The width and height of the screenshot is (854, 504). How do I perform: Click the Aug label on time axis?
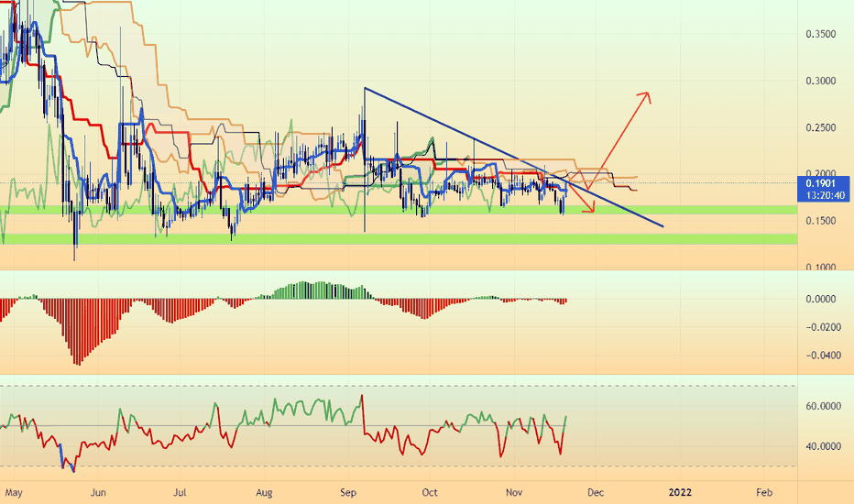pos(264,493)
